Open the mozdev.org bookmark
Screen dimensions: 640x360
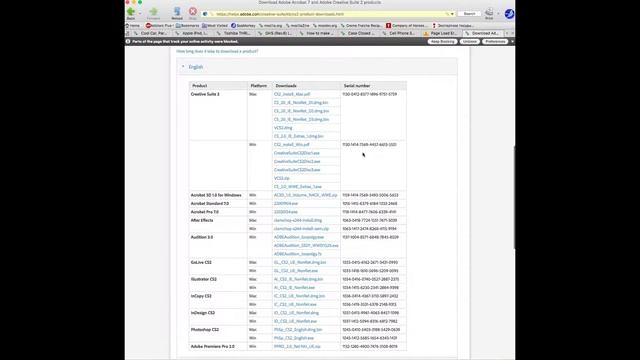tap(325, 25)
